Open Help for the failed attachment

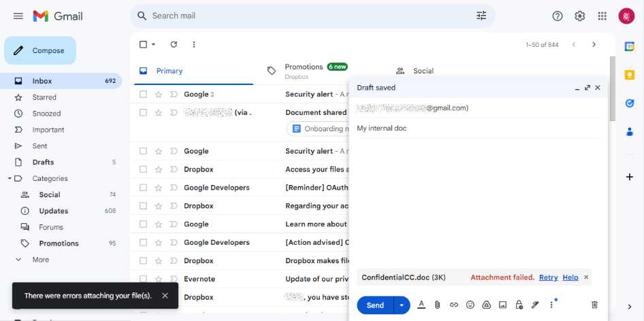[x=570, y=277]
